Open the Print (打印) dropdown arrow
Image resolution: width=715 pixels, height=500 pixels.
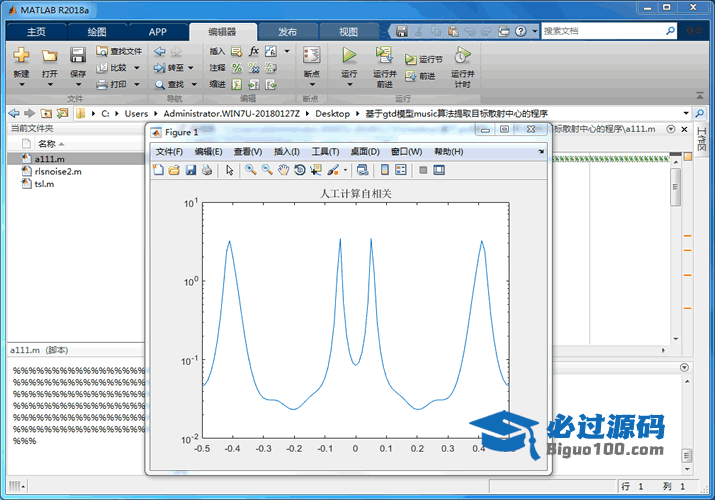[136, 84]
